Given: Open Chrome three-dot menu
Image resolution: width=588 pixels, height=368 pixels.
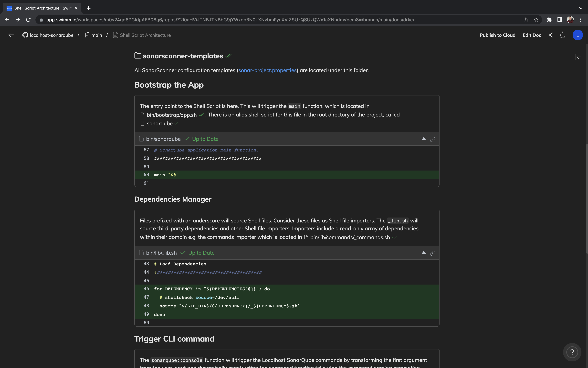Looking at the screenshot, I should (x=581, y=20).
